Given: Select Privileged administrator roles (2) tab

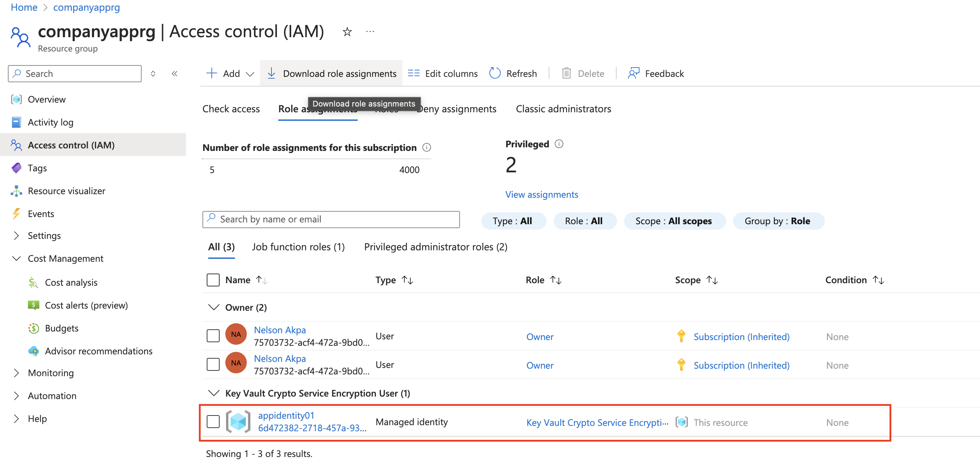Looking at the screenshot, I should point(436,247).
